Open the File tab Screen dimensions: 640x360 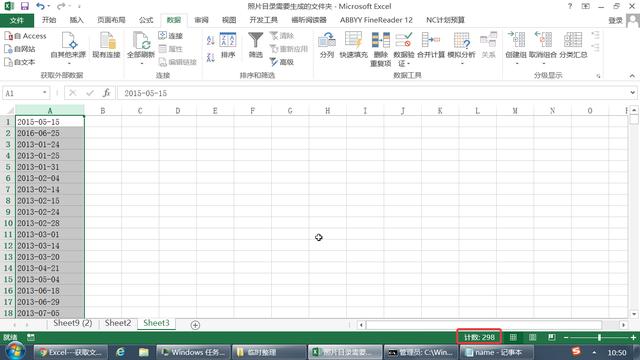point(17,20)
